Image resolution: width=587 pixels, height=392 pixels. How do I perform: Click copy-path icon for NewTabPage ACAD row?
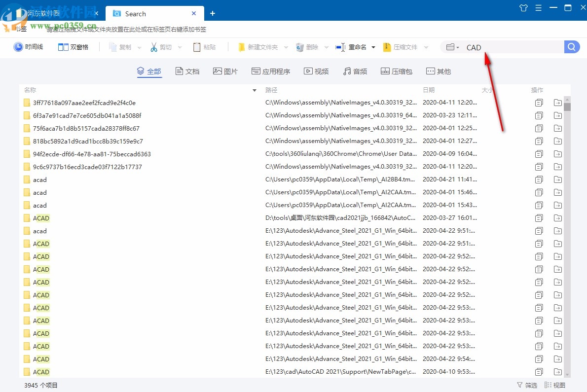pyautogui.click(x=539, y=372)
